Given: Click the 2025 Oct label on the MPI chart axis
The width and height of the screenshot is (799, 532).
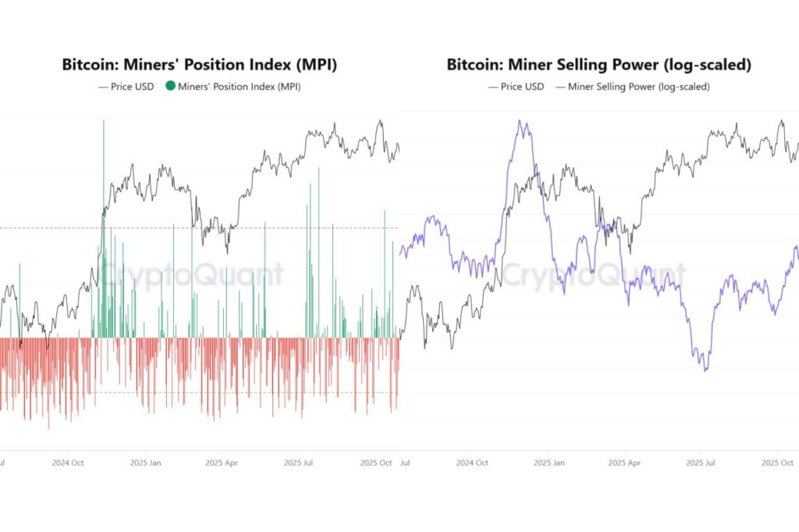Looking at the screenshot, I should (374, 463).
